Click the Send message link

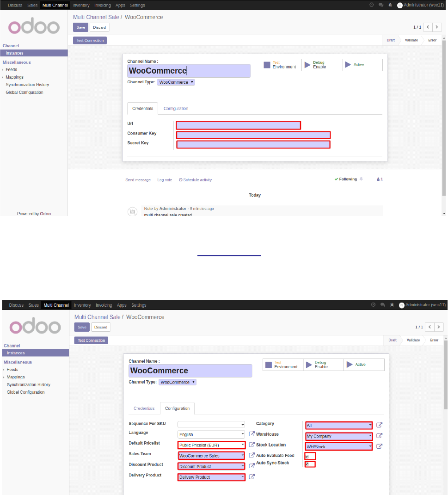(x=138, y=179)
